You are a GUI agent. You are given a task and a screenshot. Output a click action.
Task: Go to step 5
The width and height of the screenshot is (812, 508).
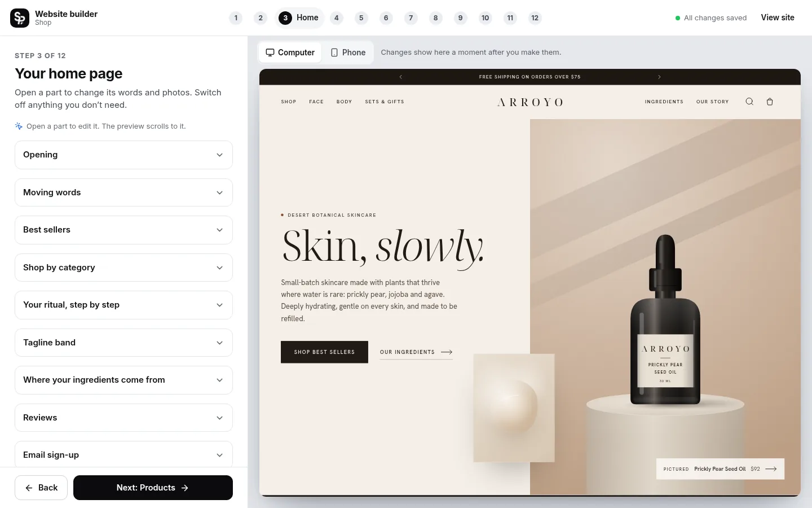(x=361, y=18)
